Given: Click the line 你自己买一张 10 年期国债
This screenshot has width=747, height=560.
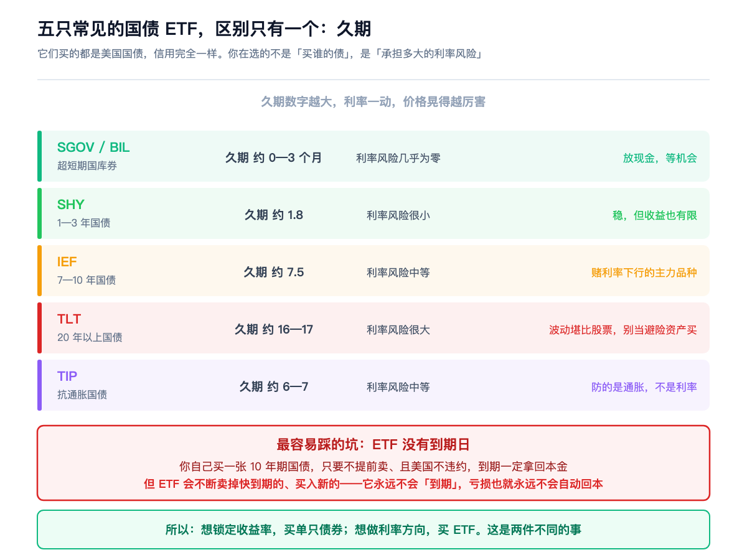Looking at the screenshot, I should (374, 466).
